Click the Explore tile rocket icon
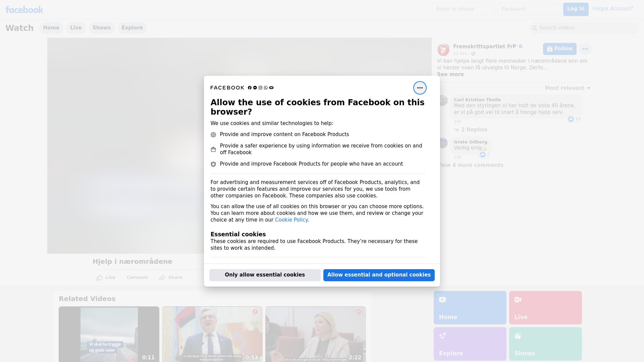The image size is (644, 362). click(442, 336)
